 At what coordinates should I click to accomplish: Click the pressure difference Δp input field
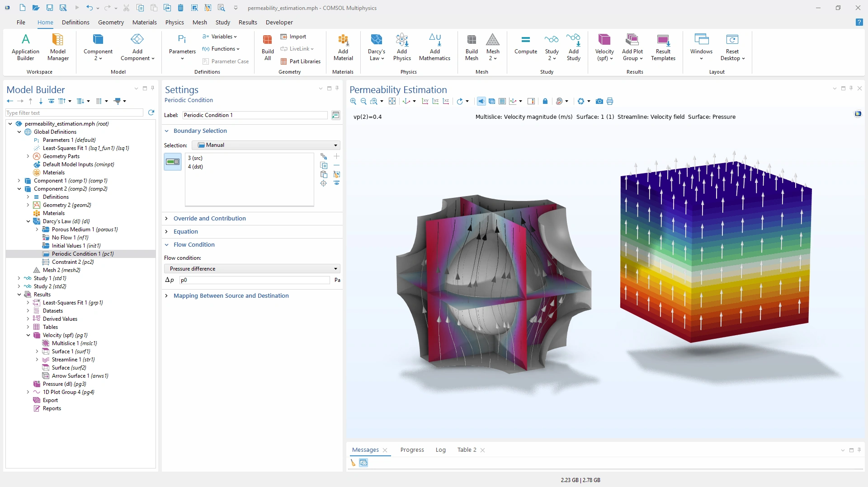255,280
